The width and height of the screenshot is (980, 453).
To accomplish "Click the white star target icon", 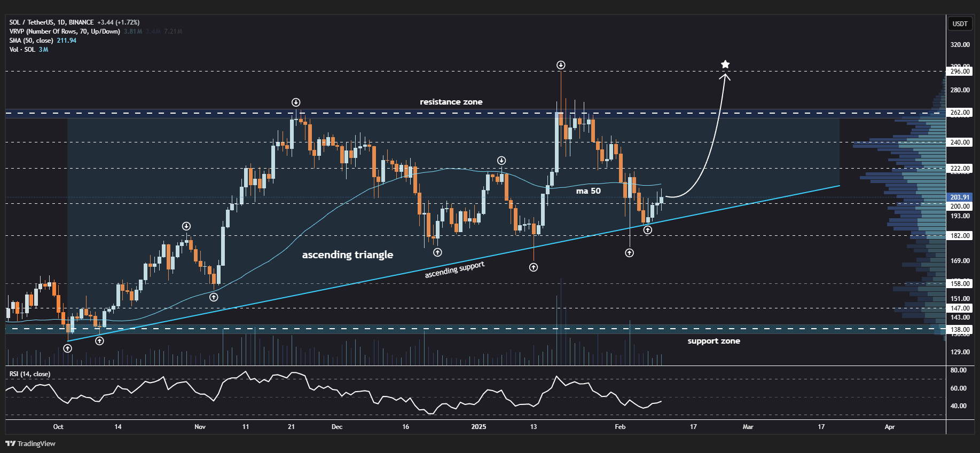I will click(x=725, y=64).
